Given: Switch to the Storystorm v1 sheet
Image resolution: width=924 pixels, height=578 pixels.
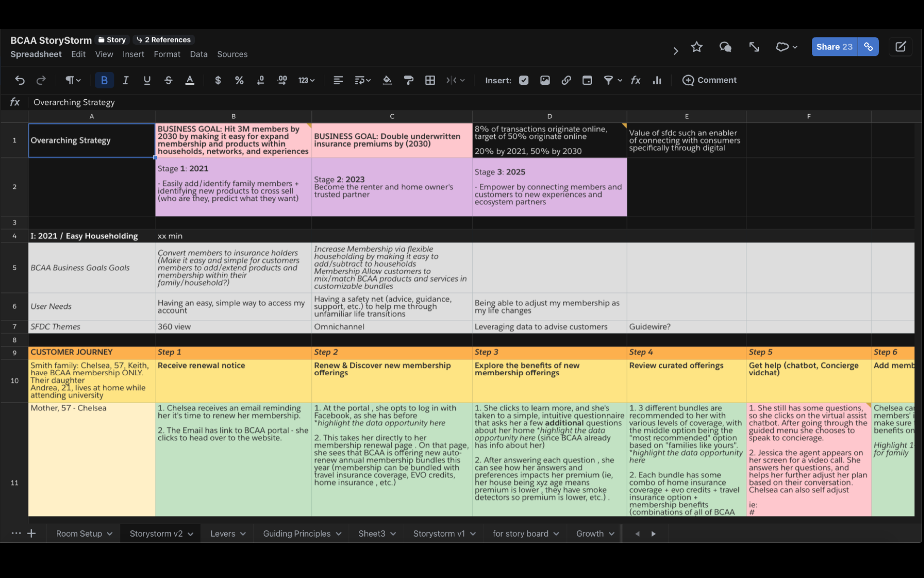Looking at the screenshot, I should (x=439, y=534).
